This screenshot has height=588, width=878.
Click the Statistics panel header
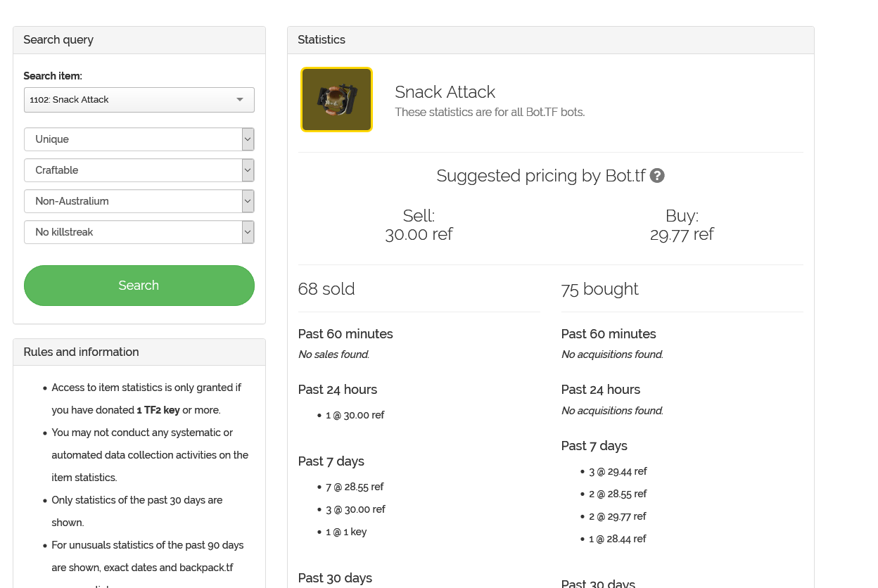pyautogui.click(x=550, y=40)
